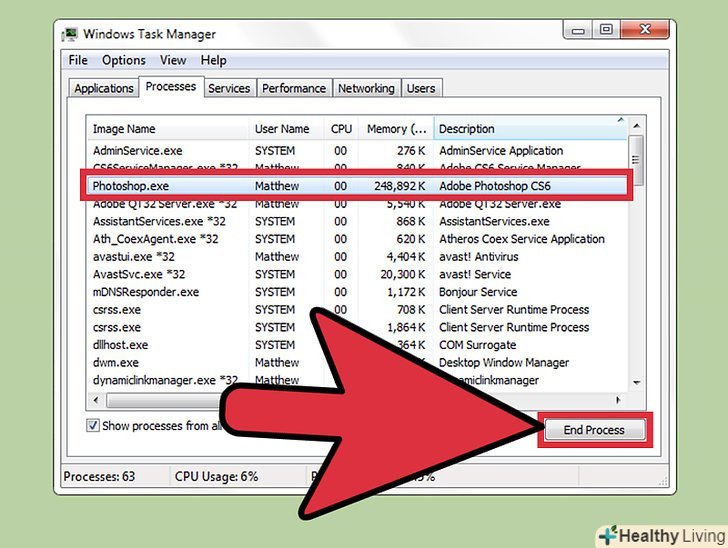Click the avast! Antivirus description

479,257
